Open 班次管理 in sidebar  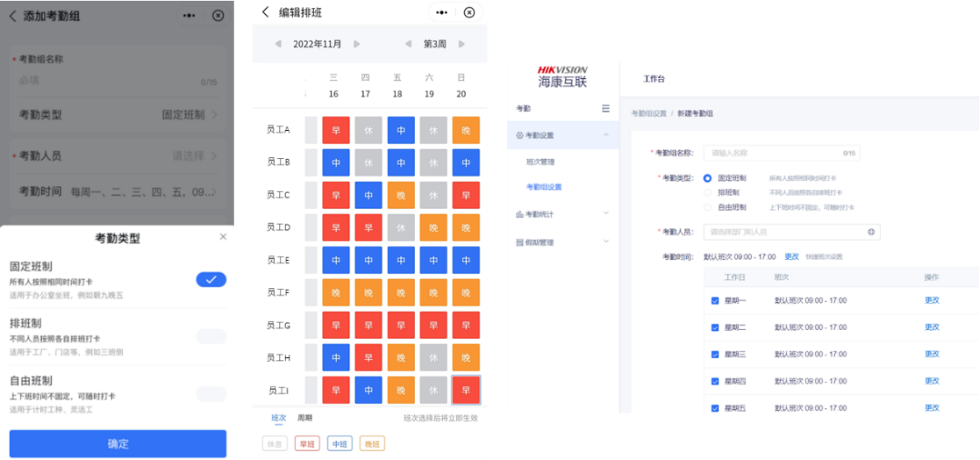tap(541, 162)
